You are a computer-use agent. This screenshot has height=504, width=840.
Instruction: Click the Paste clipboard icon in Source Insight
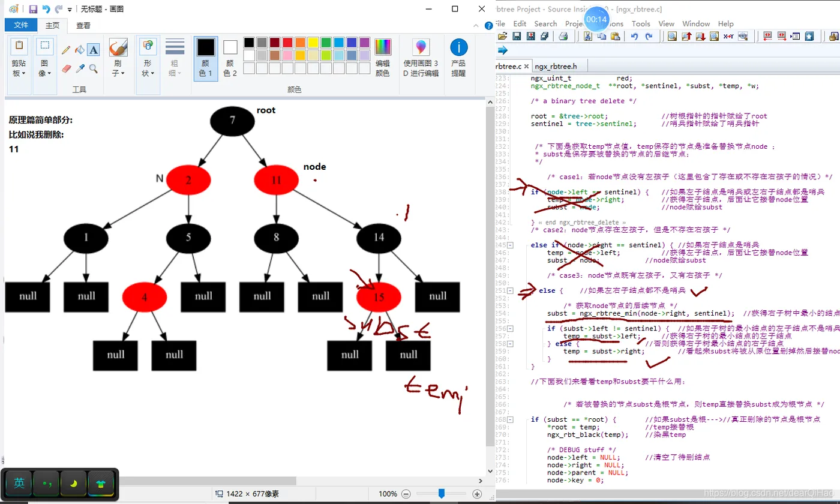616,36
